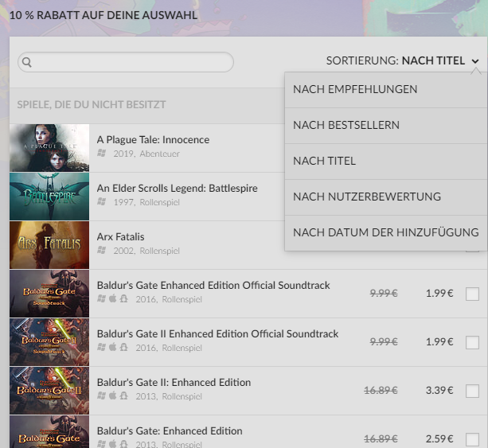Click Linux icon under Baldur's Gate II: Enhanced Edition
Screen dimensions: 488x448
coord(124,395)
